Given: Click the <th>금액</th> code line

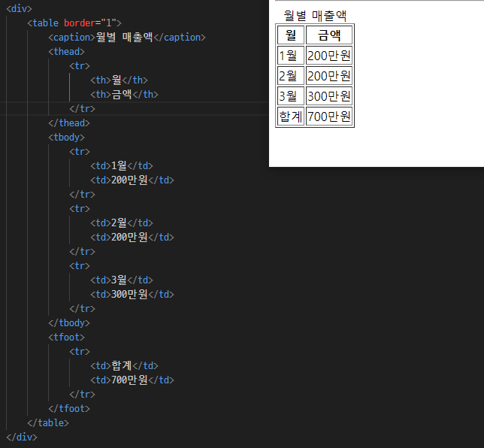Looking at the screenshot, I should point(125,94).
